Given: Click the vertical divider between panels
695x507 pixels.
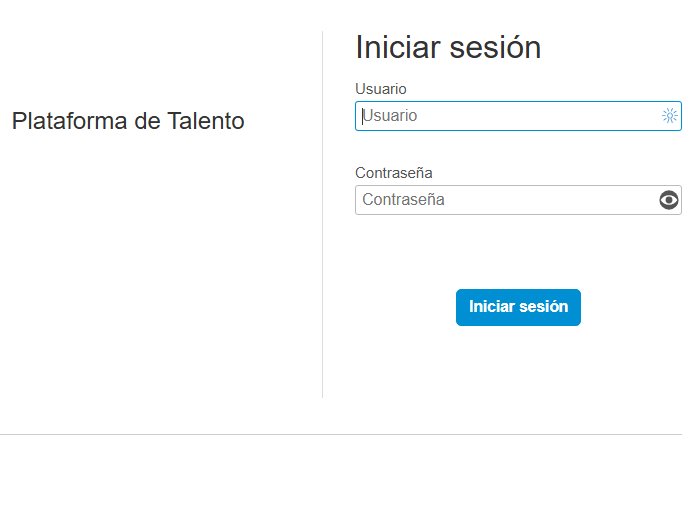Looking at the screenshot, I should pos(323,214).
